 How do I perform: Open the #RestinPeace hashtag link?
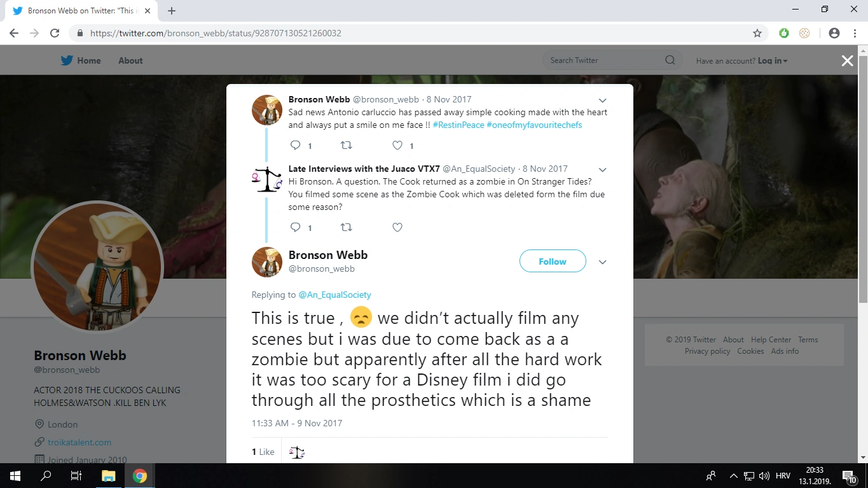click(458, 125)
